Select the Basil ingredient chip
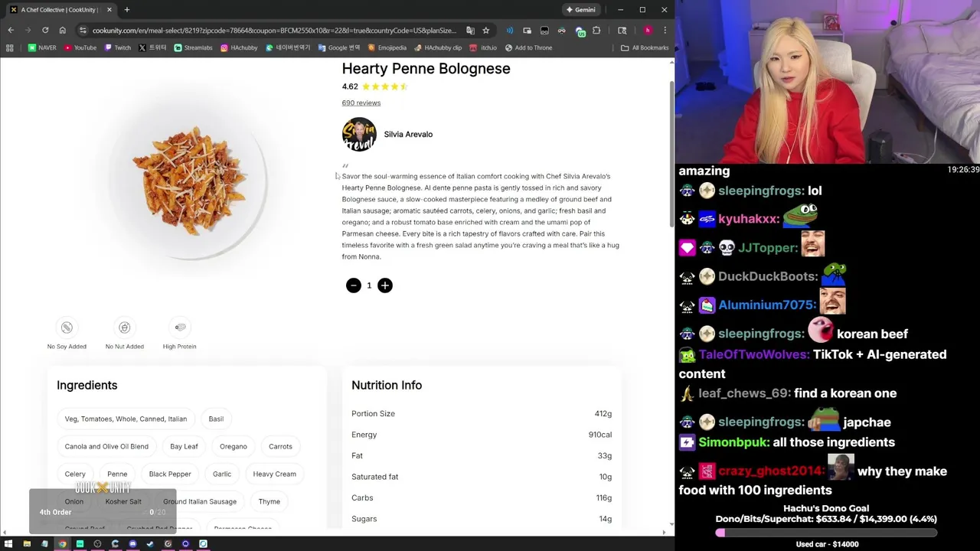 pos(216,419)
